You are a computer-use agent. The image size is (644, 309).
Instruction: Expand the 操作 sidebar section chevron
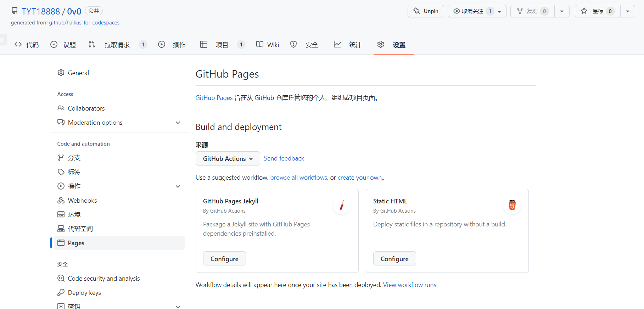coord(178,186)
